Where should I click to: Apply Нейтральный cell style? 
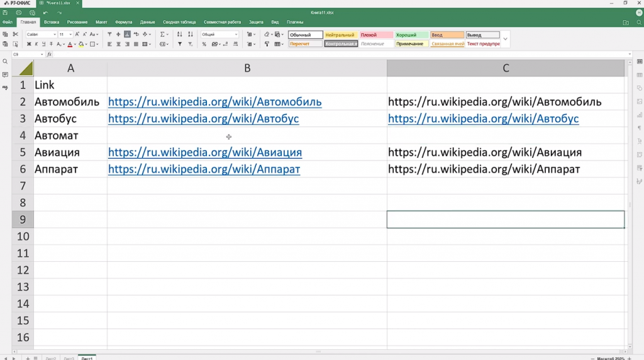coord(340,35)
